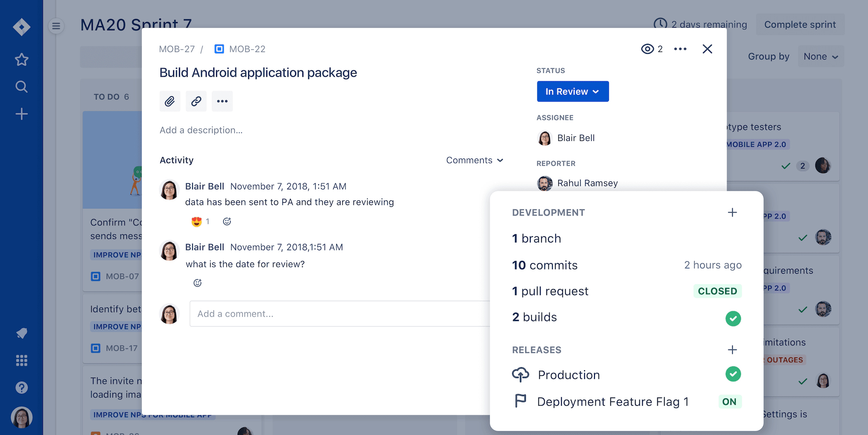The height and width of the screenshot is (435, 868).
Task: Edit the Build Android application package title
Action: click(x=258, y=73)
